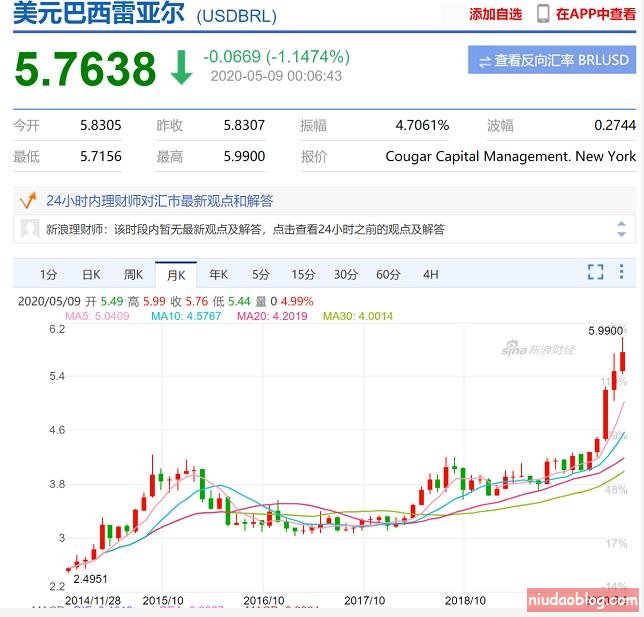
Task: View reverse rate 查看反向汇率 BRLUSD
Action: (x=552, y=60)
